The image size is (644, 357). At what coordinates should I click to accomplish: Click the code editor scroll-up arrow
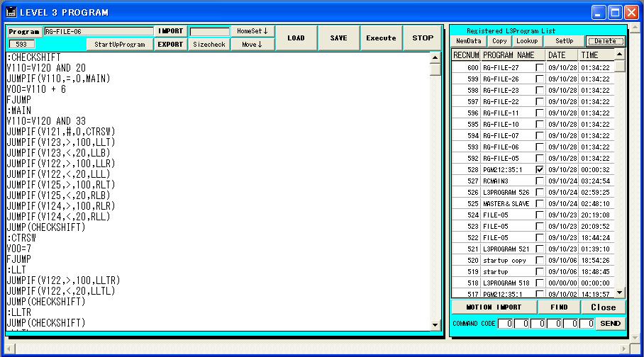click(435, 58)
